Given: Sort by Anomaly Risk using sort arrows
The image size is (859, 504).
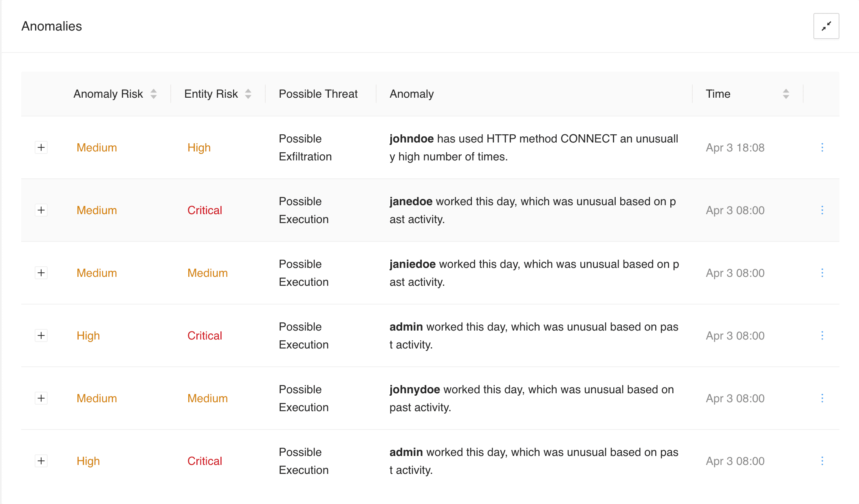Looking at the screenshot, I should click(x=154, y=94).
